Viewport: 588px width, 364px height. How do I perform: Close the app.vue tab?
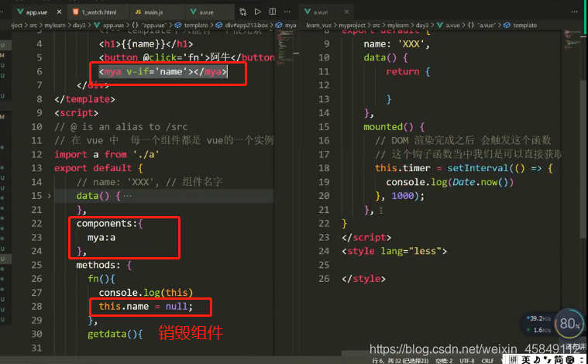tap(59, 12)
